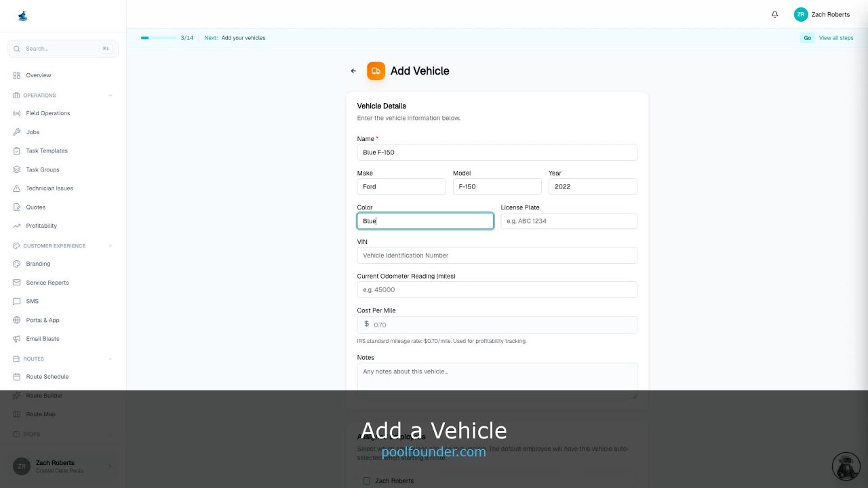Click the ZR avatar in top bar
This screenshot has width=868, height=488.
(x=801, y=14)
